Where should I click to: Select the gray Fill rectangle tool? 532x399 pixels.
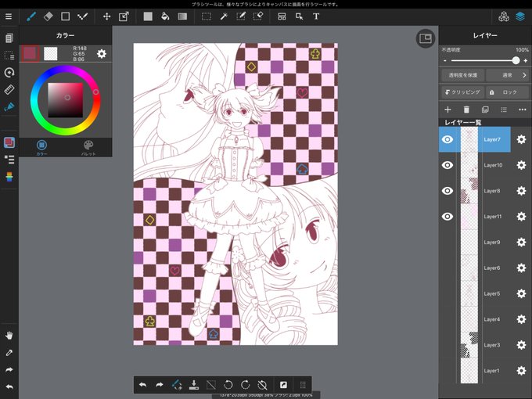[148, 16]
